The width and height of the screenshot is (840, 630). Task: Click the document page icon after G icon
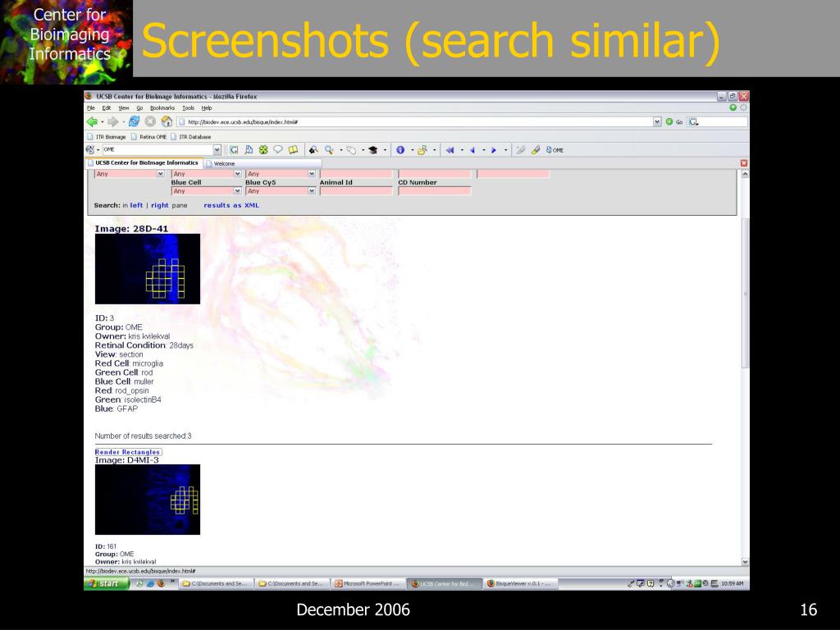[x=249, y=150]
